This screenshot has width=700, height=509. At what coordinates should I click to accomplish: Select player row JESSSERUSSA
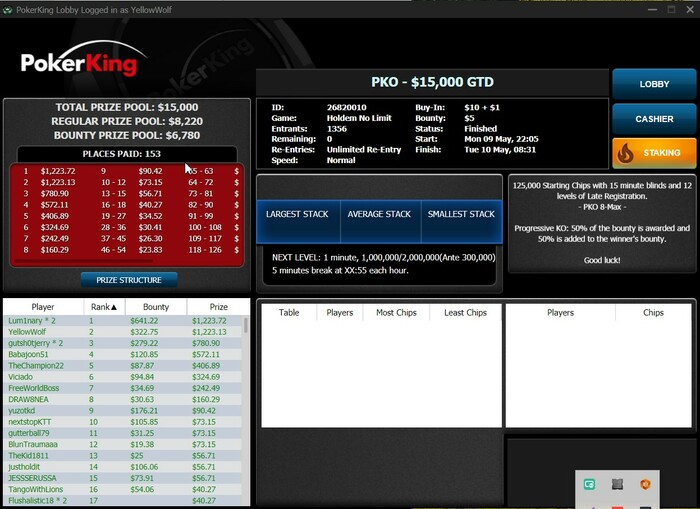point(123,478)
